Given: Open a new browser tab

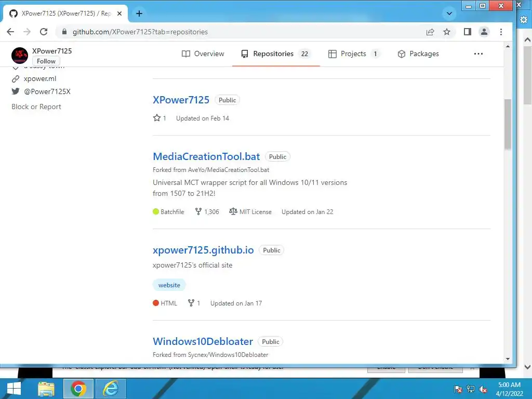Looking at the screenshot, I should (x=139, y=14).
